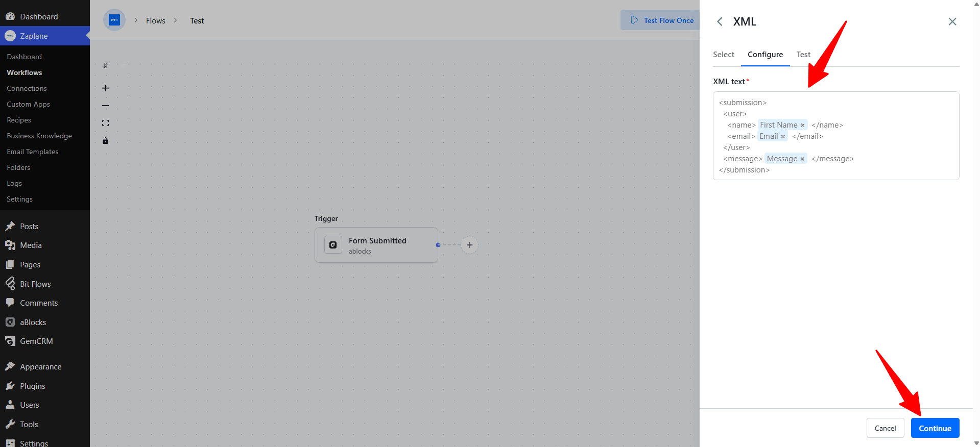Open the WordPress Dashboard menu icon
Viewport: 980px width, 447px height.
pos(10,16)
